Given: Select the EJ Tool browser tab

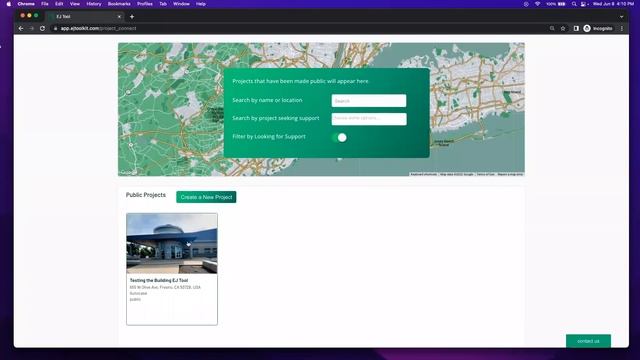Looking at the screenshot, I should tap(85, 16).
